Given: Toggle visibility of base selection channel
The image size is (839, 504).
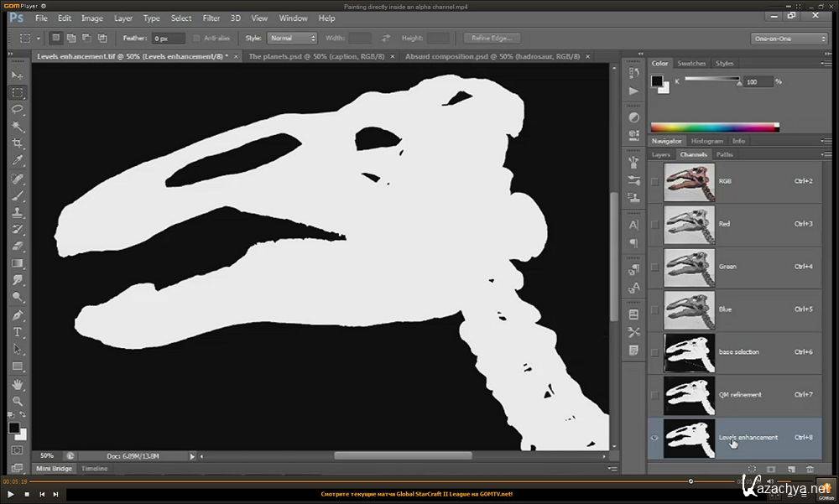Looking at the screenshot, I should pos(654,352).
